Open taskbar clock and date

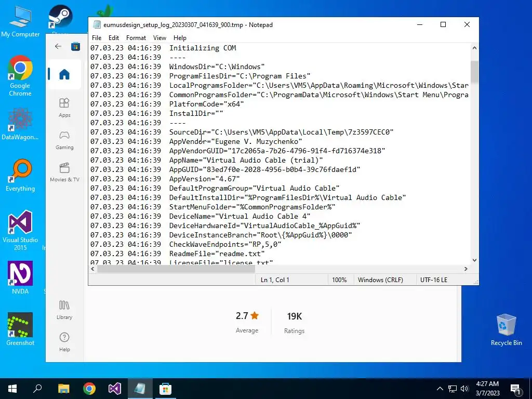pyautogui.click(x=487, y=389)
